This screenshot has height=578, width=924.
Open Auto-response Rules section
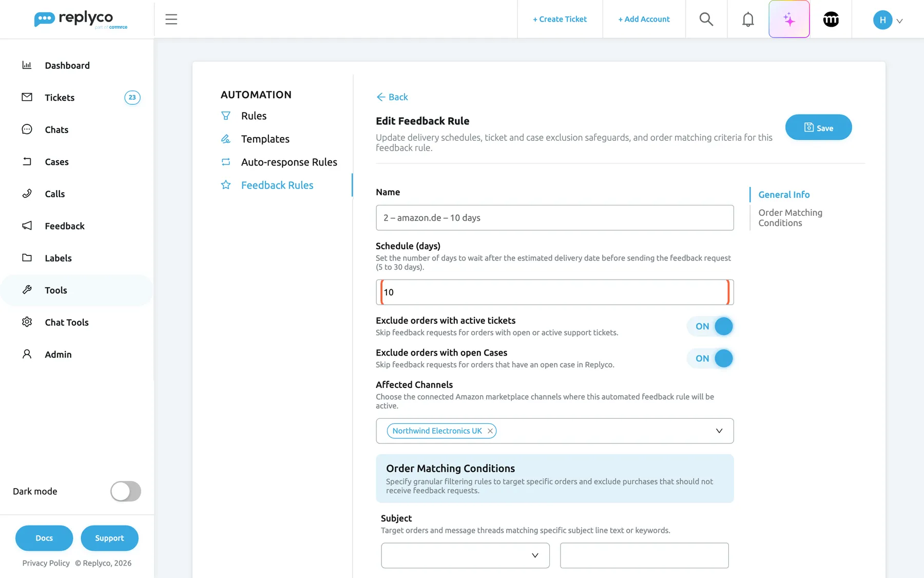tap(289, 162)
